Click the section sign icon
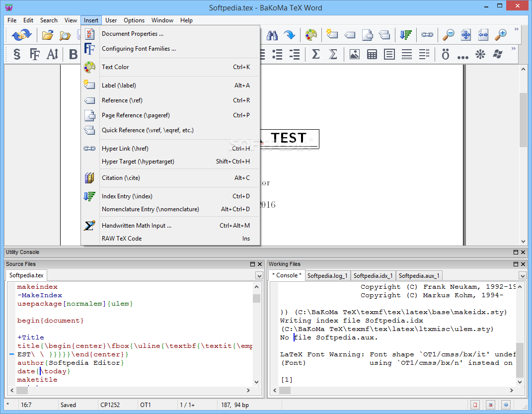 tap(16, 54)
